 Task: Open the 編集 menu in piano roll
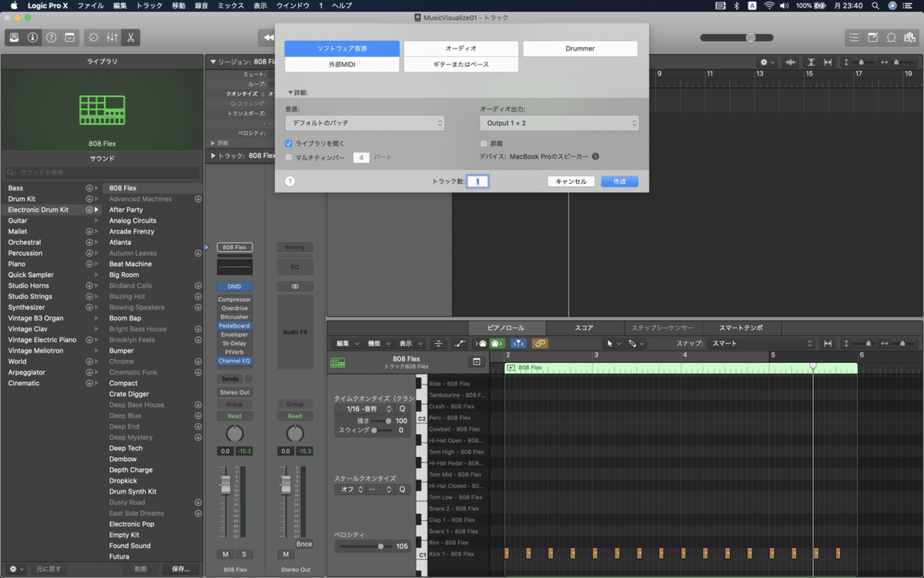pos(346,344)
